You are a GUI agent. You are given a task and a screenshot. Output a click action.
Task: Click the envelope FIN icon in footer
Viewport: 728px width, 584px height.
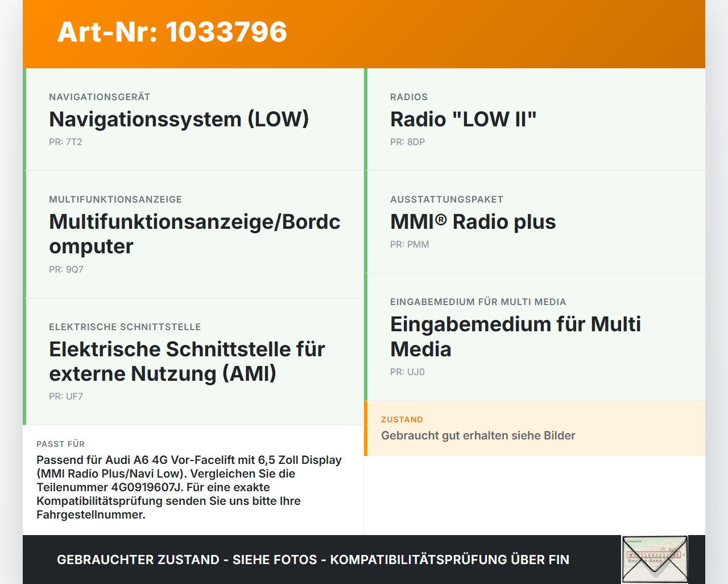[x=655, y=560]
